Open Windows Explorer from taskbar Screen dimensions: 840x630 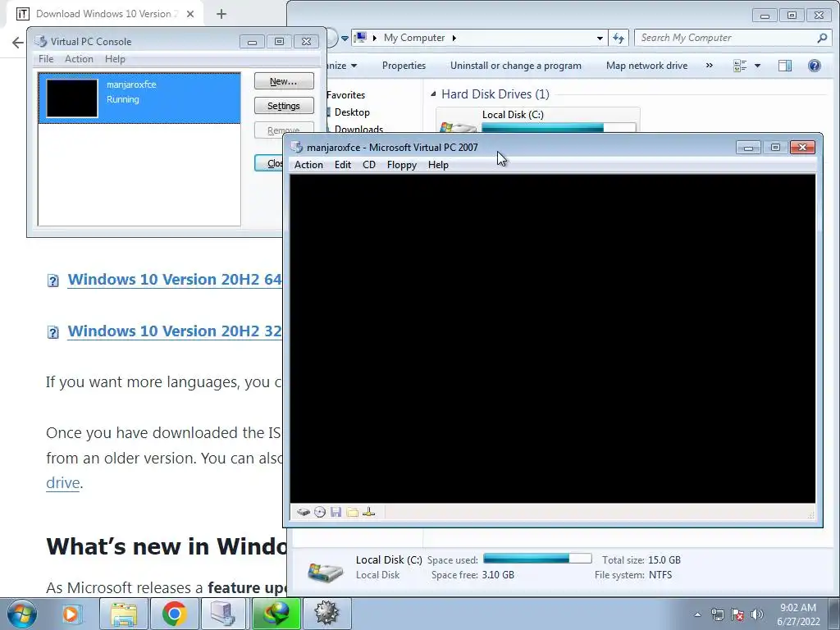click(124, 614)
